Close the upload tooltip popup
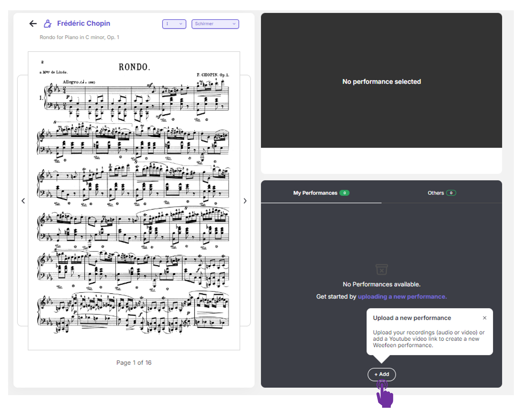 click(x=483, y=318)
